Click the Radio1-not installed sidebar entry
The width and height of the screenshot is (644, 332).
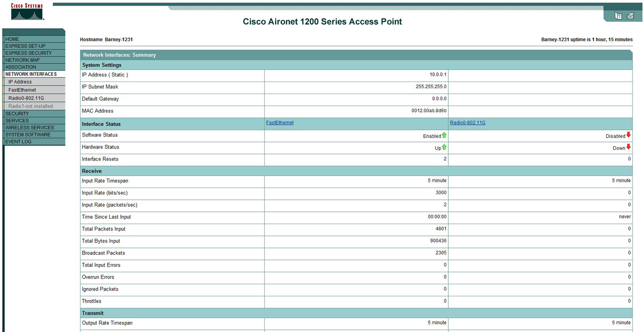coord(34,106)
